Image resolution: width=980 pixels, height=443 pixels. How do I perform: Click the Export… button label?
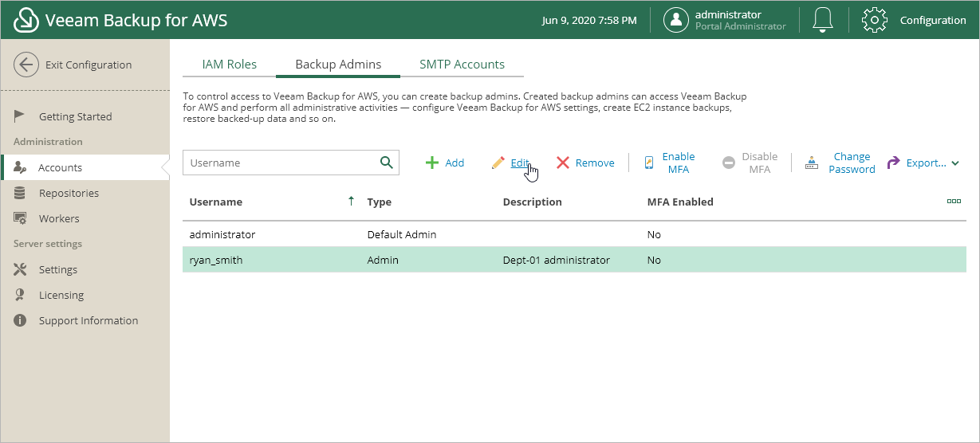click(927, 163)
